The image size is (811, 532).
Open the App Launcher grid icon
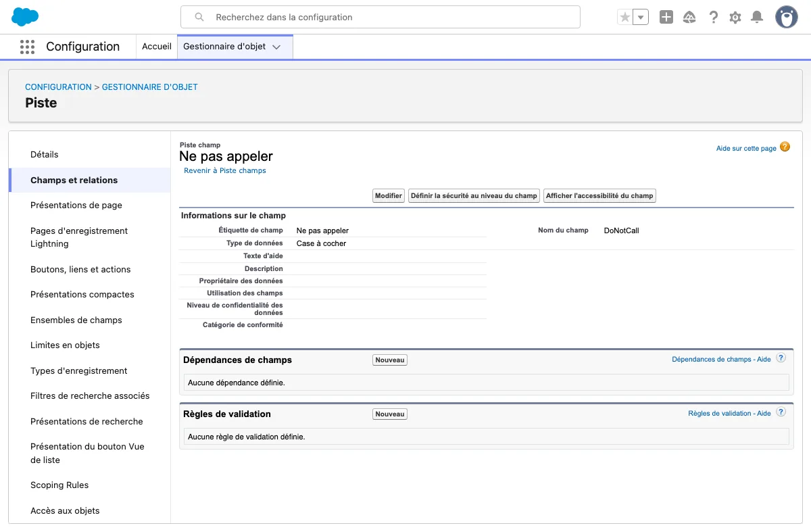(x=27, y=47)
